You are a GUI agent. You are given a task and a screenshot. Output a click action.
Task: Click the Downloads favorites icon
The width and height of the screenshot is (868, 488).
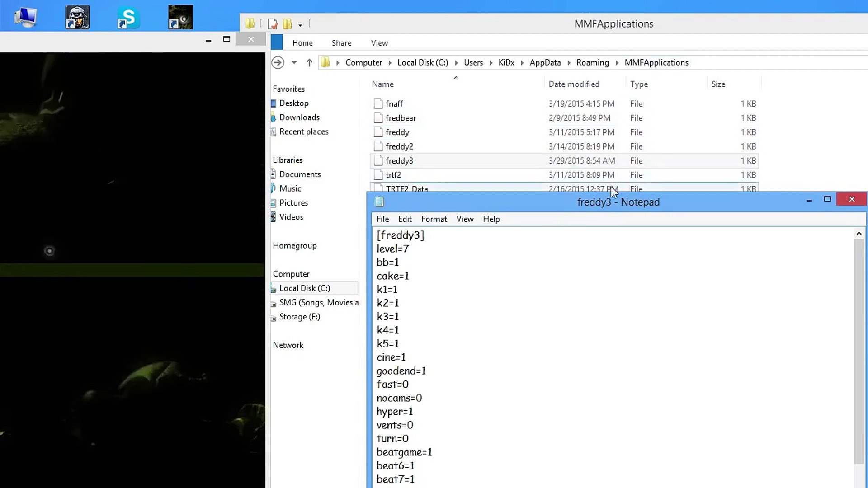[x=273, y=118]
